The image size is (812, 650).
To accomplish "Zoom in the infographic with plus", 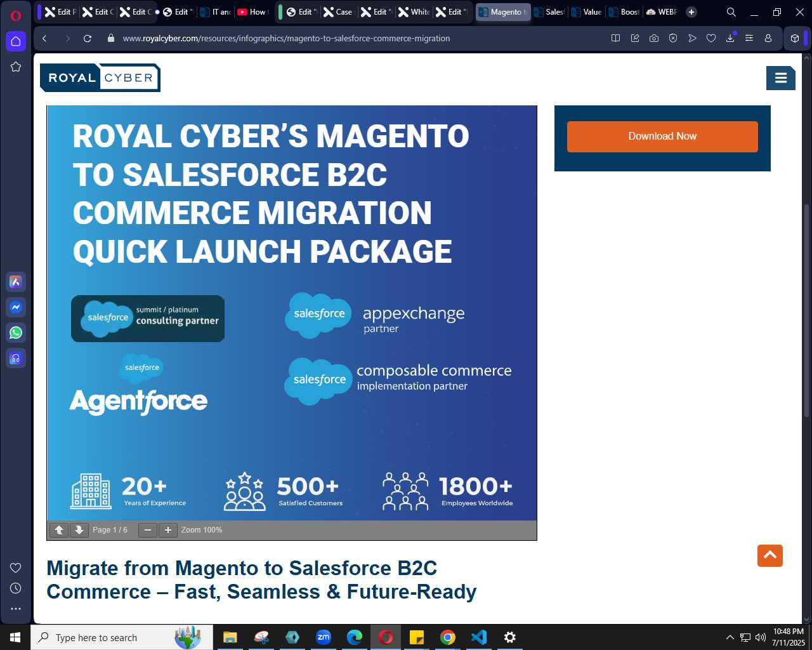I will click(168, 530).
